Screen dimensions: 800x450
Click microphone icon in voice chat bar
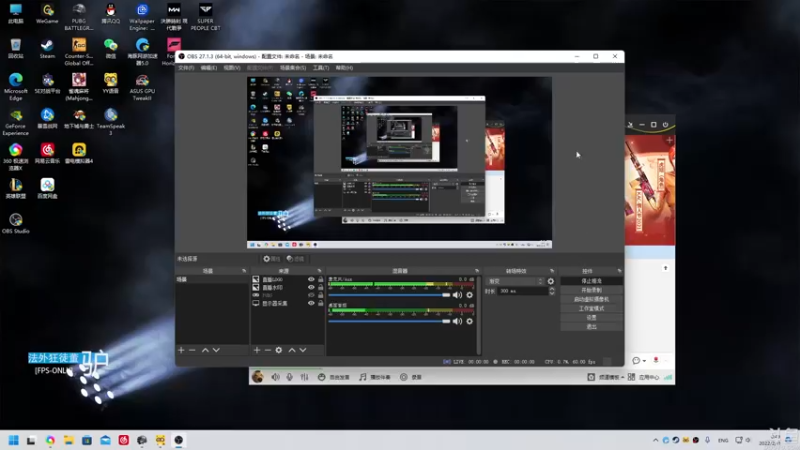289,377
